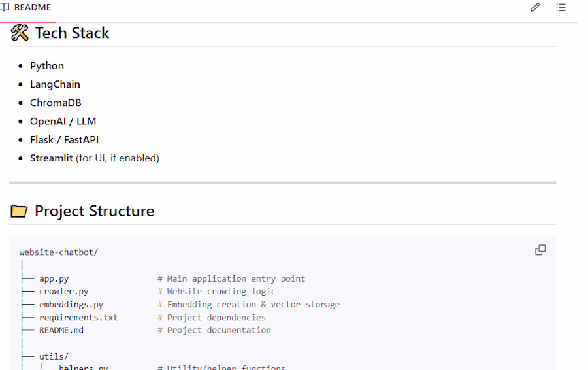The image size is (588, 370).
Task: Click the OpenAI / LLM list item
Action: pyautogui.click(x=63, y=121)
